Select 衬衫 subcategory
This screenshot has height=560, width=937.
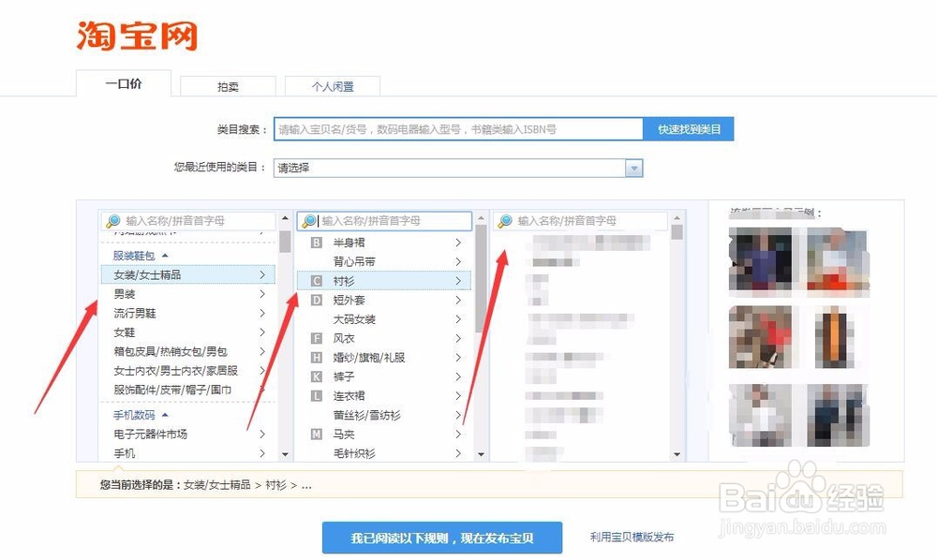tap(384, 281)
